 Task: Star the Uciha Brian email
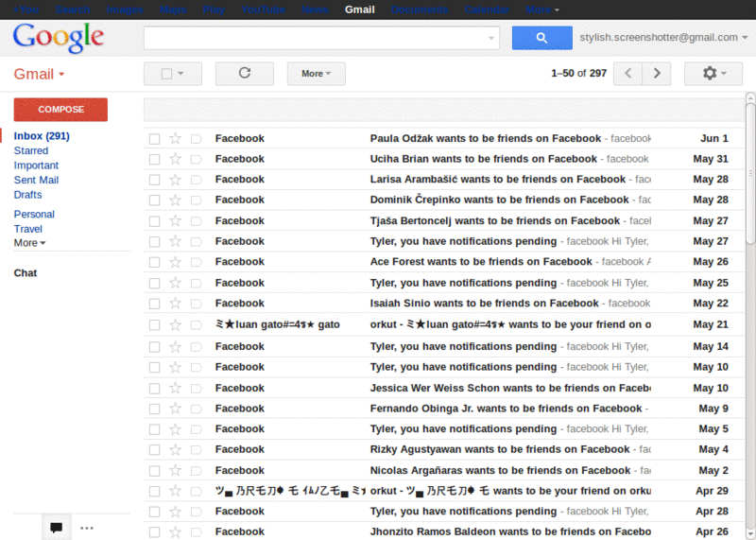click(176, 159)
